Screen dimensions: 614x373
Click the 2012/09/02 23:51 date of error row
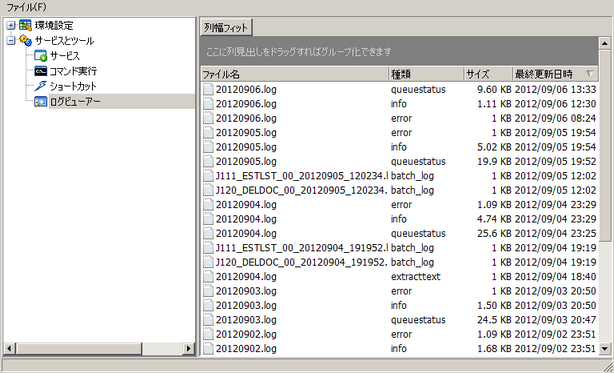pyautogui.click(x=555, y=334)
